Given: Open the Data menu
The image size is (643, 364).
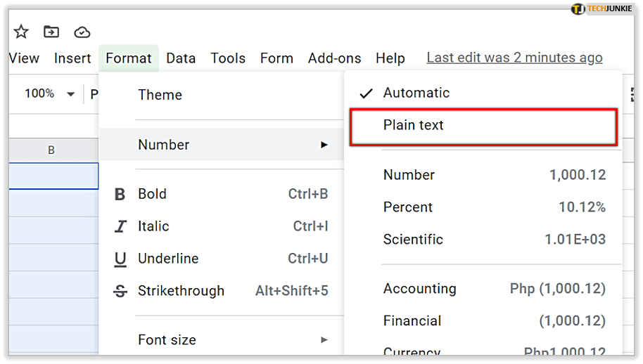Looking at the screenshot, I should tap(181, 58).
